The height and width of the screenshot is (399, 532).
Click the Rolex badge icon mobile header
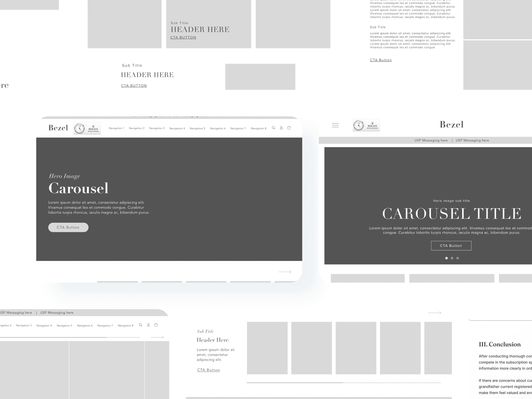tap(366, 125)
